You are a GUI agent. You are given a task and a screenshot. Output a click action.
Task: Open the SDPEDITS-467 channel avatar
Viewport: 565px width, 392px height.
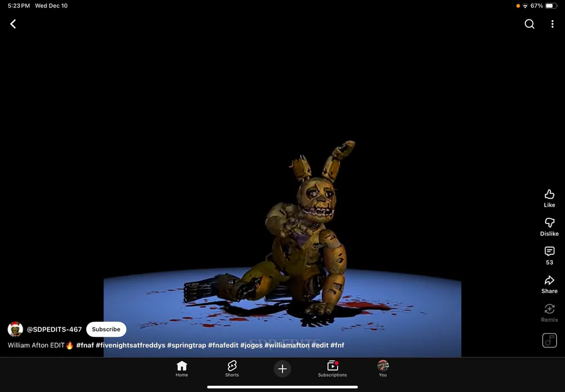(x=15, y=329)
